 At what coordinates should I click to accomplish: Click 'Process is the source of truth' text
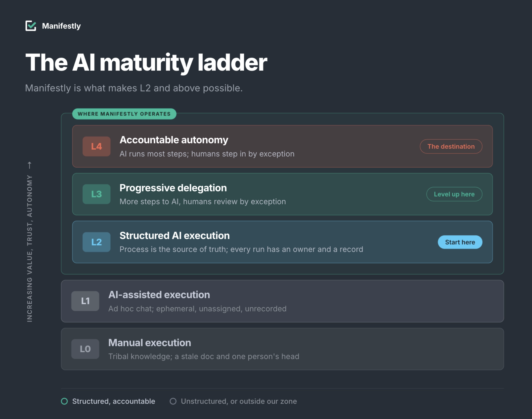coord(241,249)
